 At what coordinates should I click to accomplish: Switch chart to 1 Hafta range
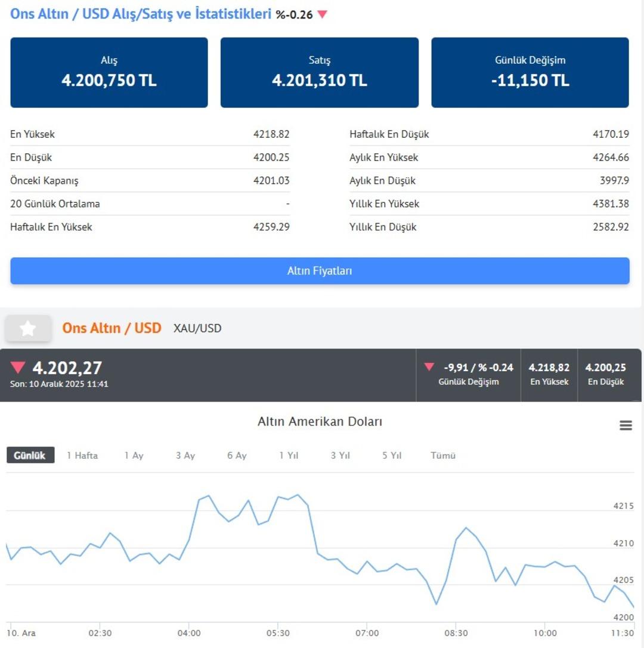tap(82, 455)
